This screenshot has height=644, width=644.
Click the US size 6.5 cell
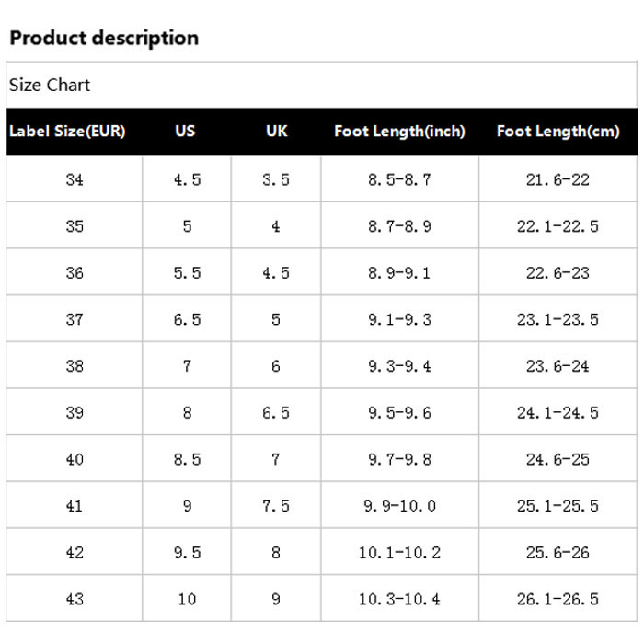tap(187, 319)
